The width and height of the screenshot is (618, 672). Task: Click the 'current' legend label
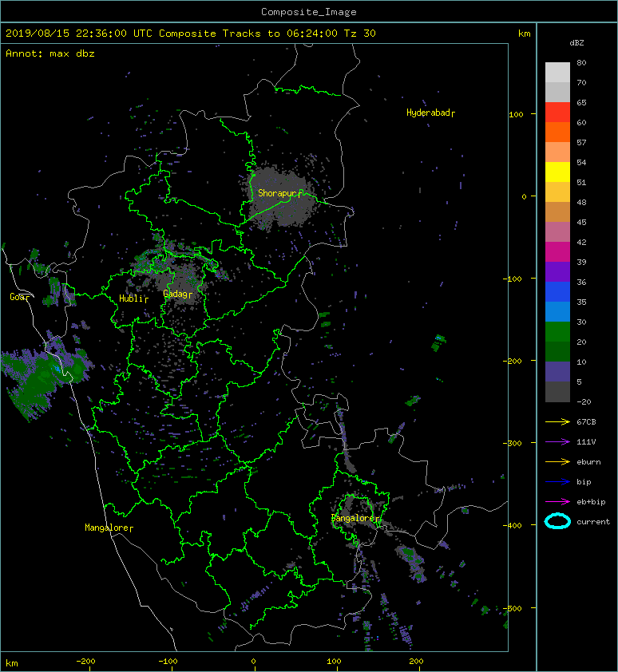coord(593,522)
